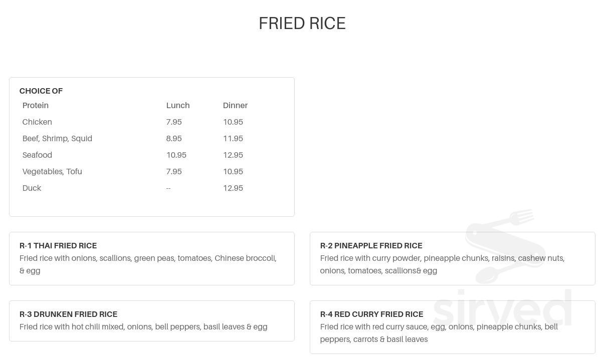Click the CHOICE OF section title
Screen dimensions: 600x364
tap(41, 91)
